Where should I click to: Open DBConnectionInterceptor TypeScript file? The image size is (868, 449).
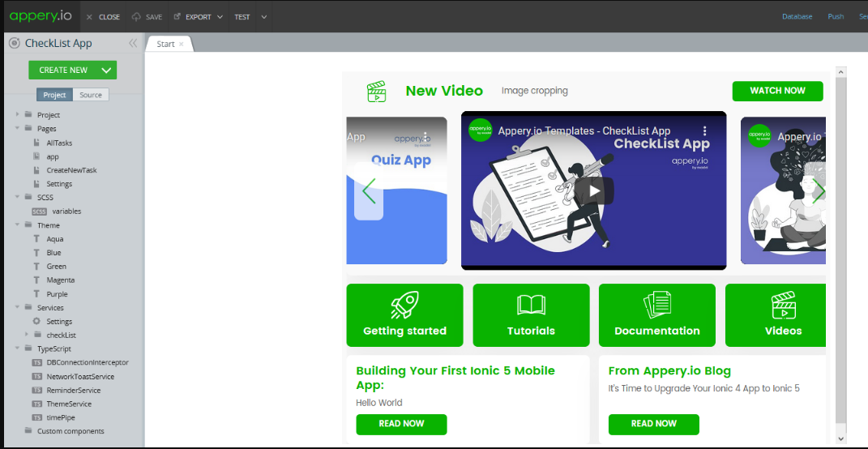88,362
